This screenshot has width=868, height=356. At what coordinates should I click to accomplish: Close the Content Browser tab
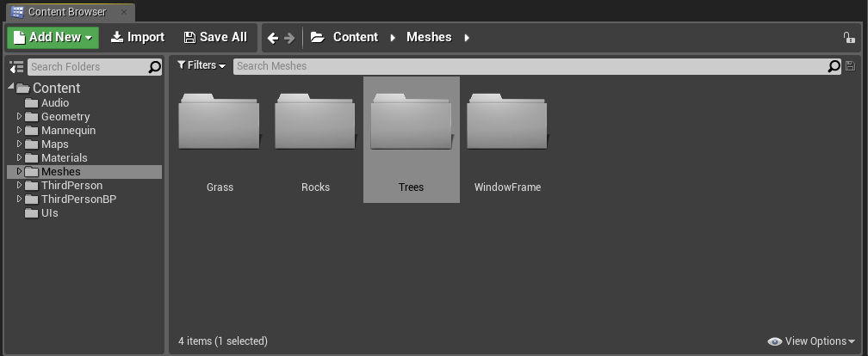[123, 12]
